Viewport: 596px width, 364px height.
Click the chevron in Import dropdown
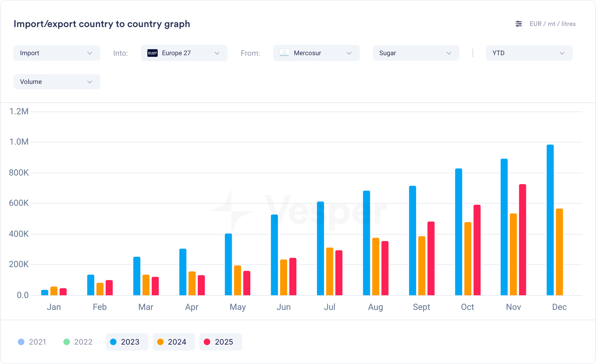(89, 53)
